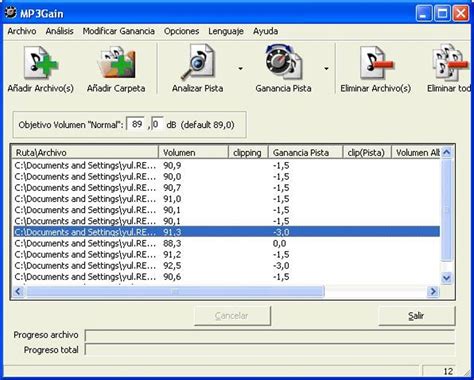Viewport: 474px width, 380px height.
Task: Open the Archivo menu
Action: [x=22, y=31]
